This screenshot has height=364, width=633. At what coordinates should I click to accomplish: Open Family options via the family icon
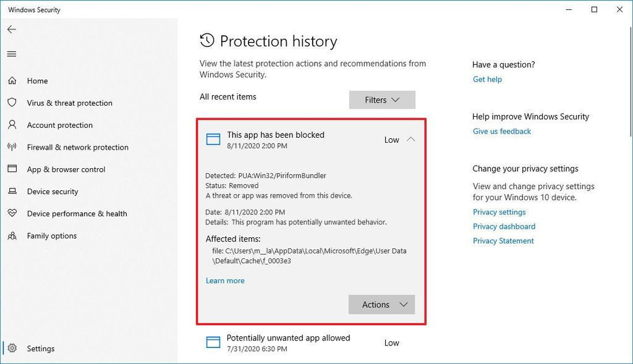point(12,235)
